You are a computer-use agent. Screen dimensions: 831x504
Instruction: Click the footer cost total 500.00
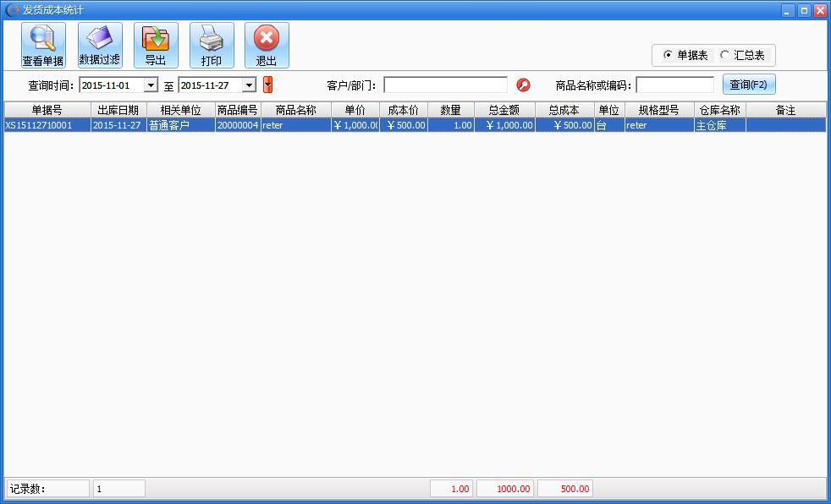pyautogui.click(x=565, y=489)
